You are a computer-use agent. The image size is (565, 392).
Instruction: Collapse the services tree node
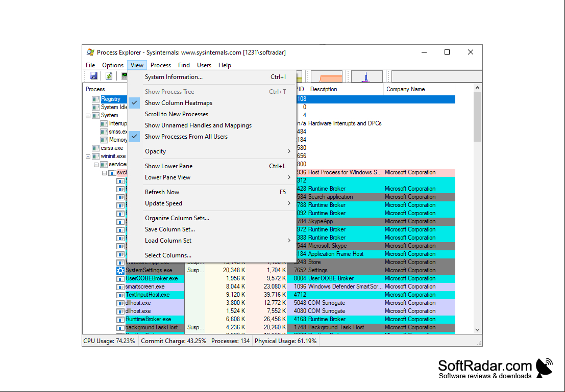click(x=96, y=165)
